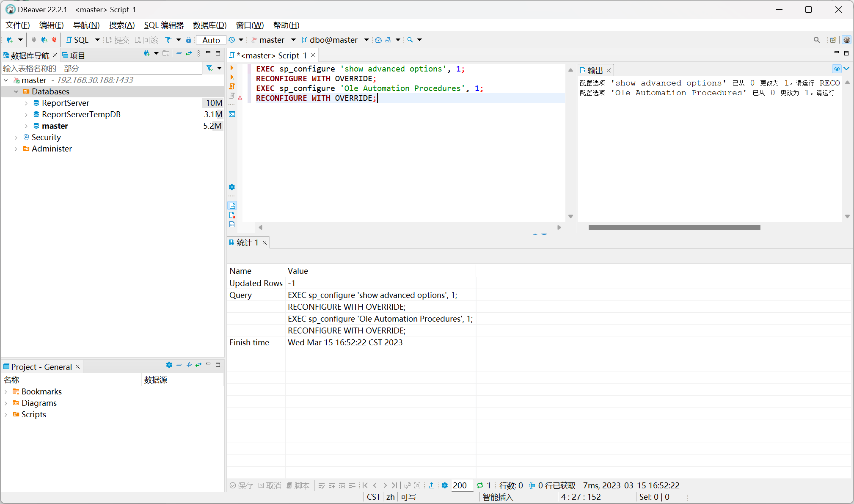Screen dimensions: 854x504
Task: Click the Script-1 editor tab
Action: coord(273,55)
